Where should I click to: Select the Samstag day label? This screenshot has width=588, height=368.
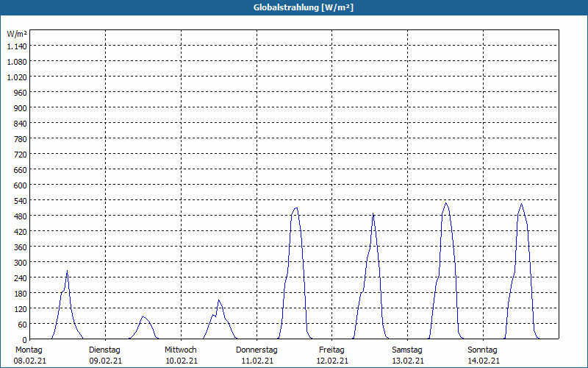(407, 350)
